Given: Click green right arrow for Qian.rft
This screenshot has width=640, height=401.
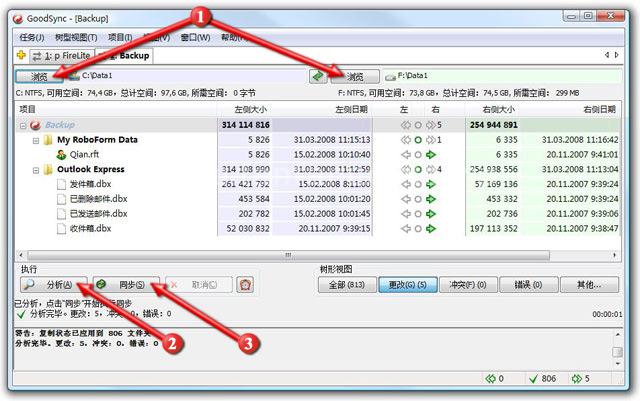Looking at the screenshot, I should pos(431,155).
